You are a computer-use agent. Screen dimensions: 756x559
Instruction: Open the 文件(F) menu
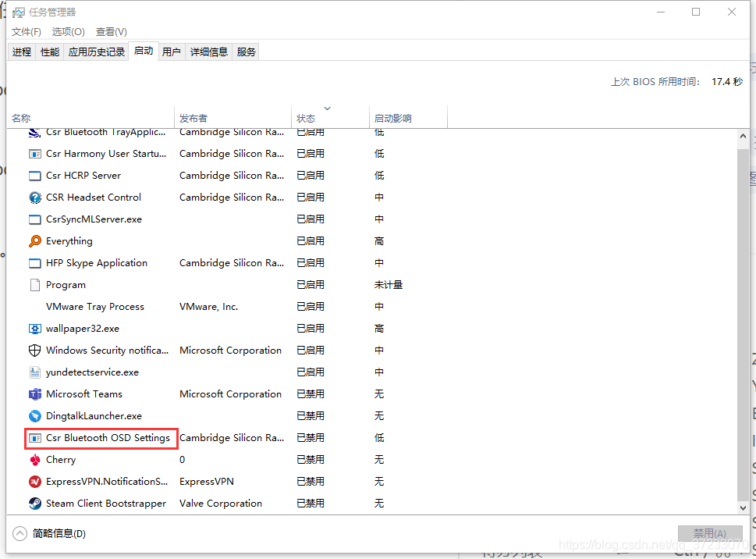[27, 32]
